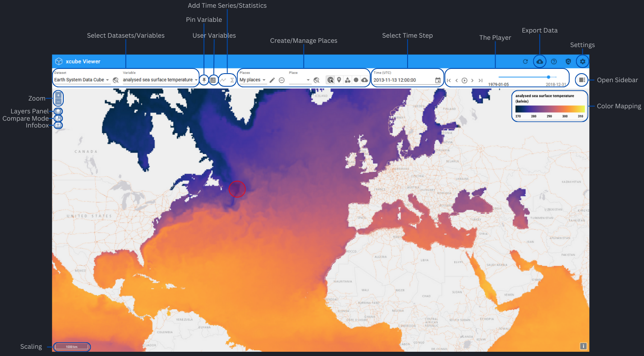Open the Variable dropdown for sea surface temperature
Viewport: 644px width, 356px height.
pos(160,80)
